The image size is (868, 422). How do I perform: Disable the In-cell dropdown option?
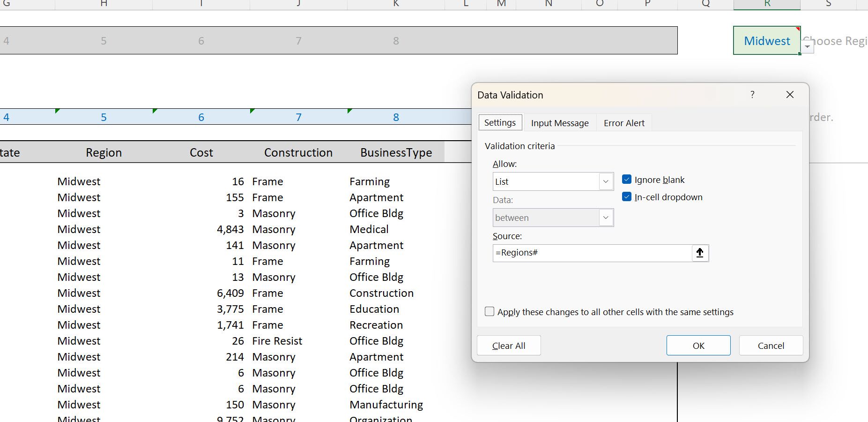(x=626, y=197)
